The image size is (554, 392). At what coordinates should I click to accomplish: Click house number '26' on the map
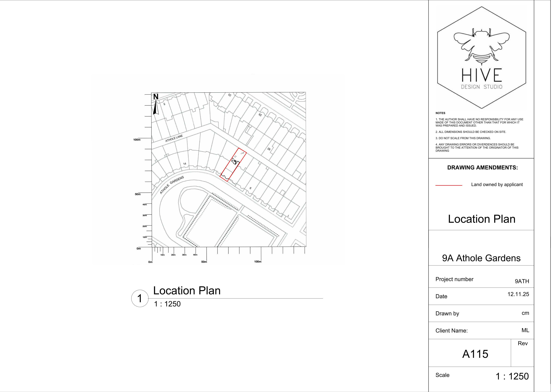tap(269, 149)
